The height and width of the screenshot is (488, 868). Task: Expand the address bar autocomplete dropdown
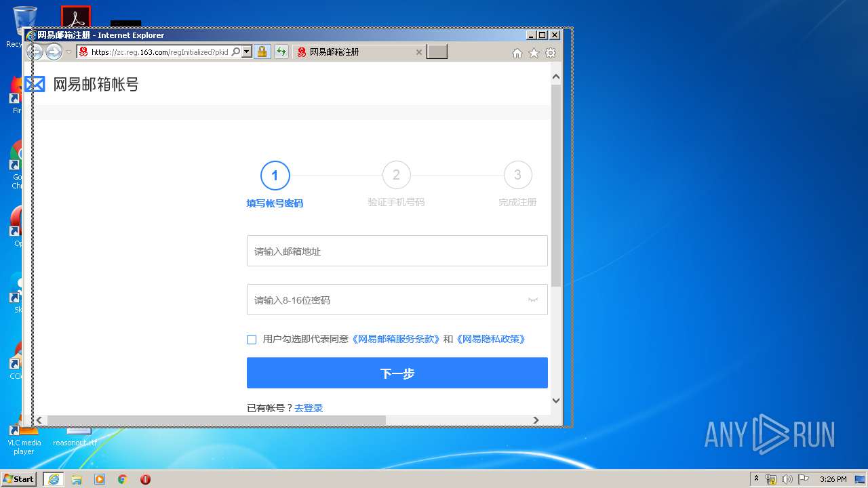pos(246,52)
